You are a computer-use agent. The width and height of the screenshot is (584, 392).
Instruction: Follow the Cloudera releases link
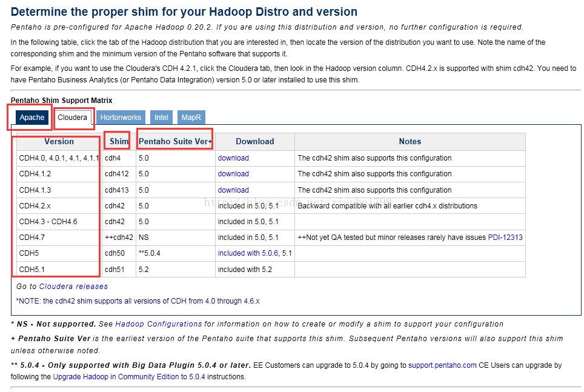click(x=73, y=286)
